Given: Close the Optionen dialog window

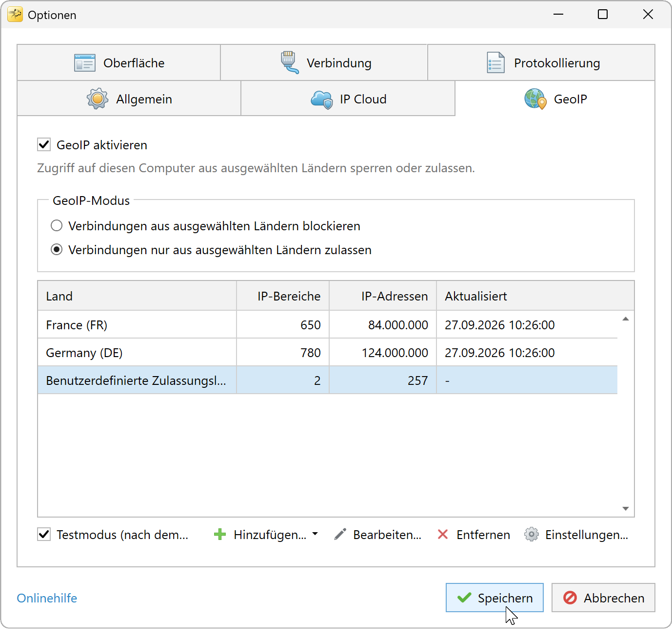Looking at the screenshot, I should [x=648, y=15].
